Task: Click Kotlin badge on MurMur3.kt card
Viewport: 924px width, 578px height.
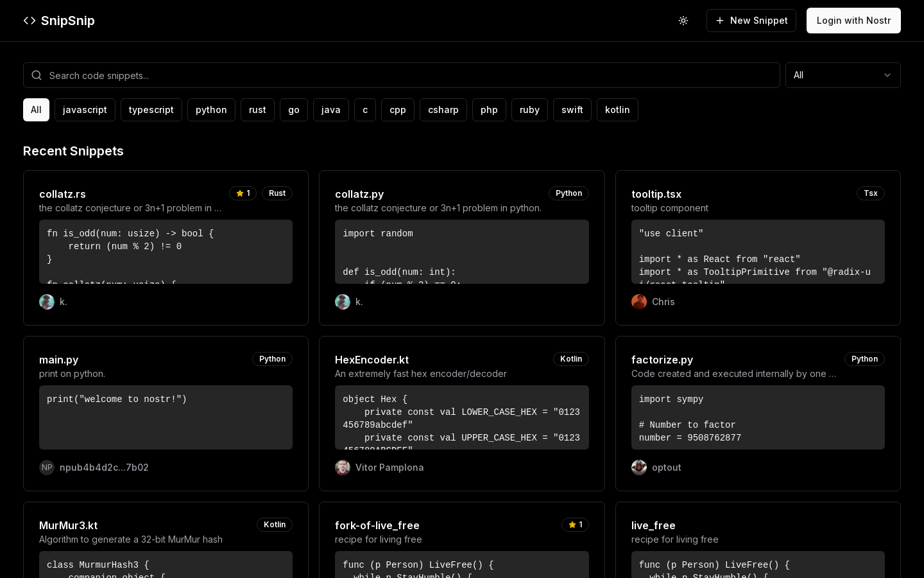Action: pyautogui.click(x=275, y=525)
